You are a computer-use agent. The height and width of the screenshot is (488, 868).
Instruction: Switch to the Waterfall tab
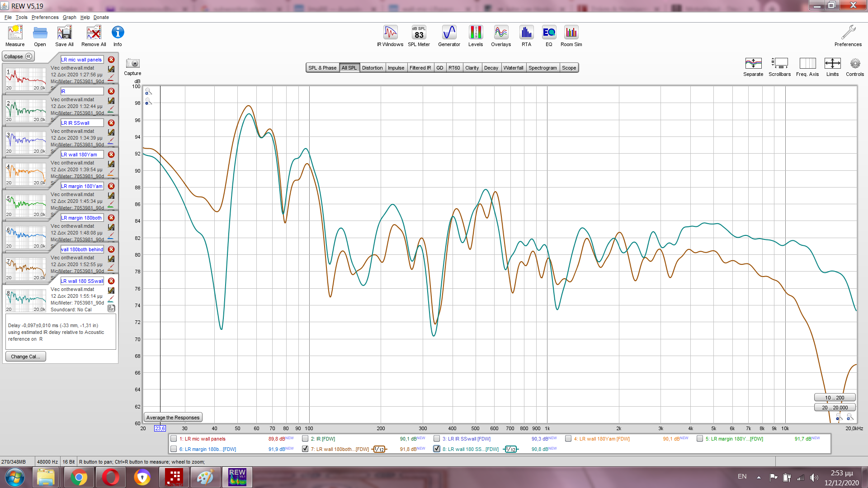click(513, 68)
